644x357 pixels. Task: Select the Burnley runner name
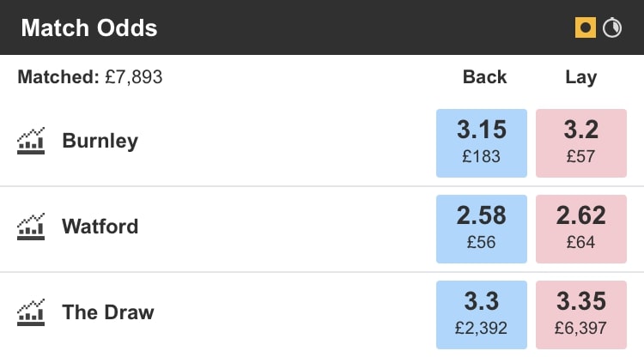tap(100, 141)
